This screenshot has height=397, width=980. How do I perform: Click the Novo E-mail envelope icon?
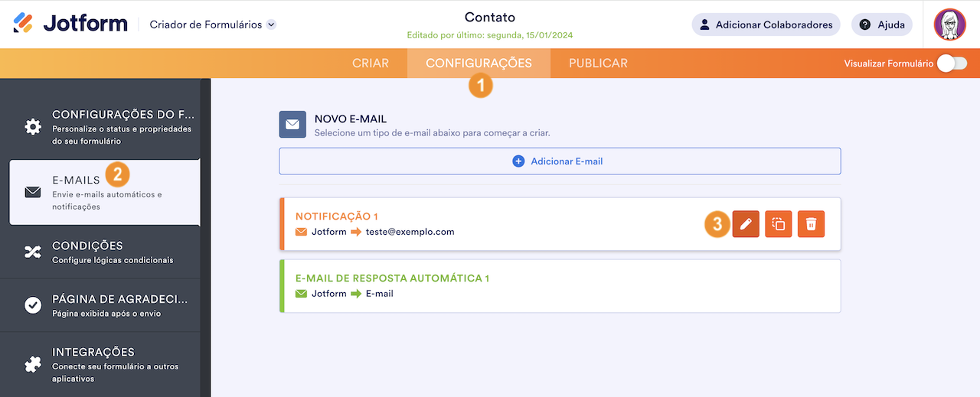click(292, 125)
